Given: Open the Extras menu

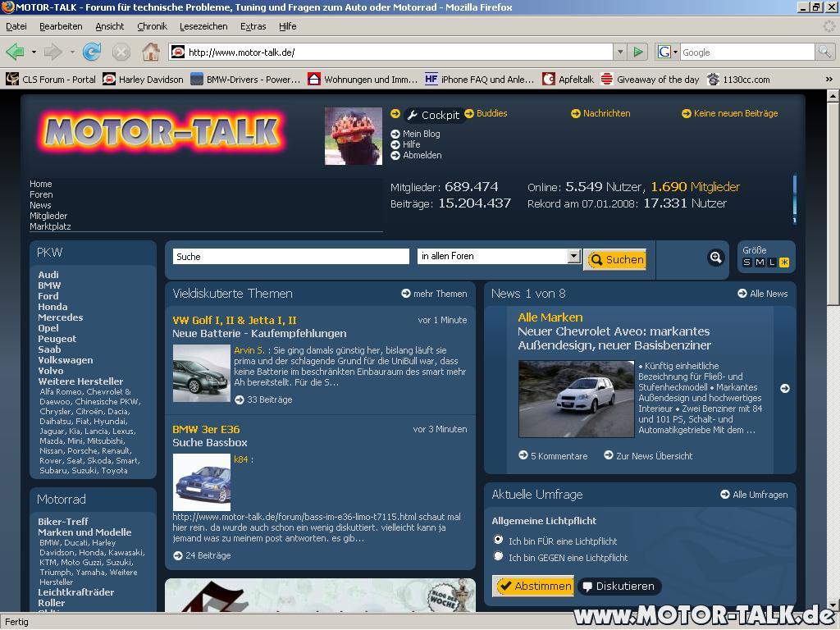Looking at the screenshot, I should point(253,26).
